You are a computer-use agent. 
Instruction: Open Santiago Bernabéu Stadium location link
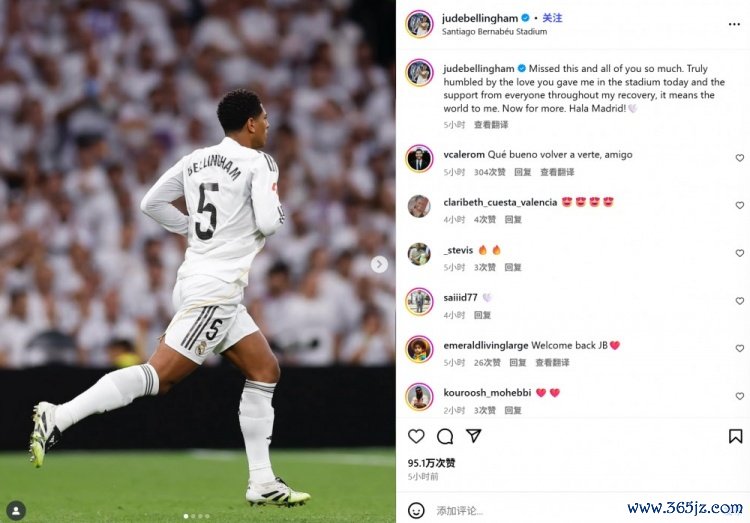(494, 32)
